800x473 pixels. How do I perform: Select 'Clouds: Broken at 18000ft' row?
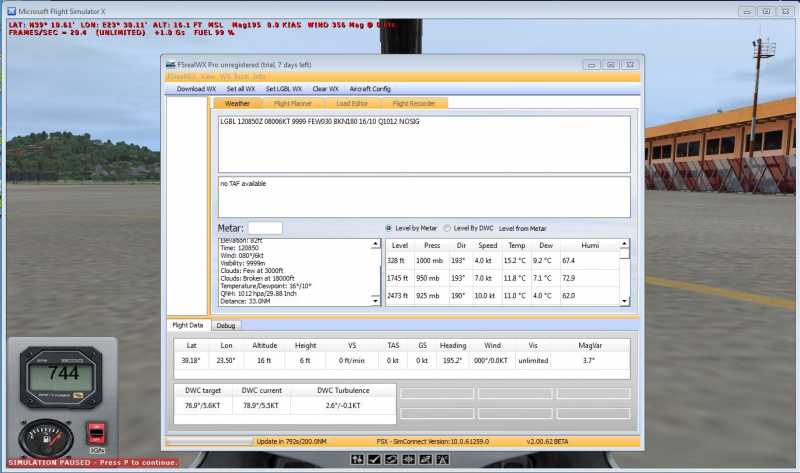(x=258, y=279)
